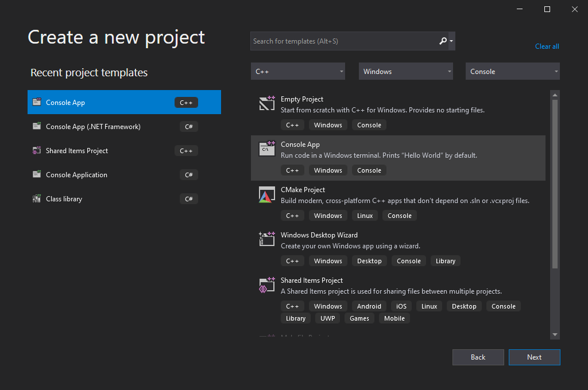Expand the Console project type dropdown
The width and height of the screenshot is (588, 390).
click(x=512, y=72)
